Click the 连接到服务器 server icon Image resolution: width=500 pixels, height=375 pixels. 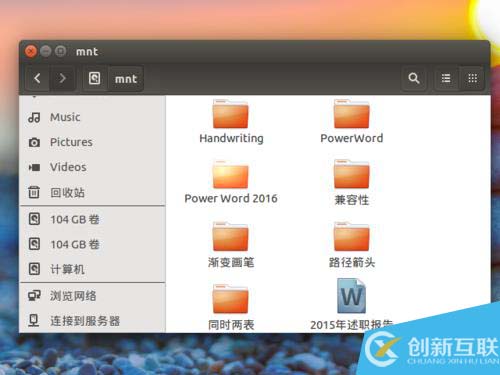coord(34,321)
